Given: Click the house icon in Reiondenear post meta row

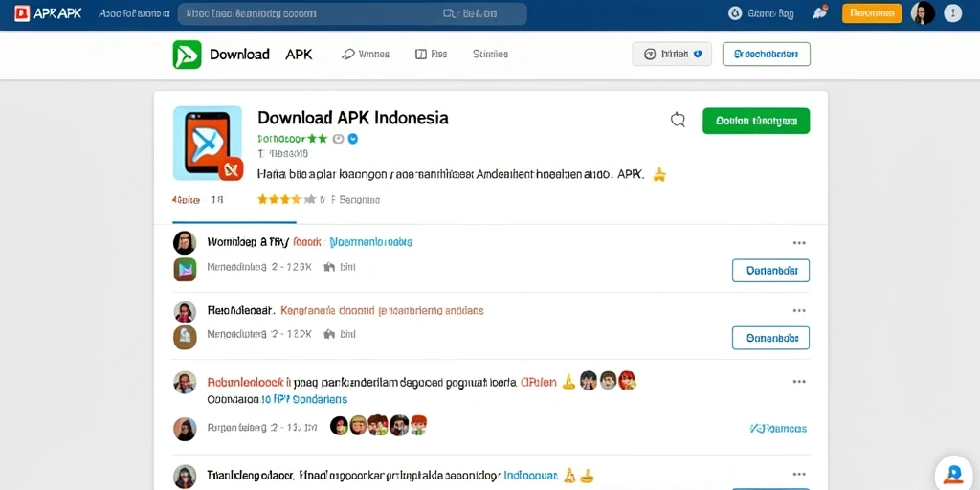Looking at the screenshot, I should (329, 335).
